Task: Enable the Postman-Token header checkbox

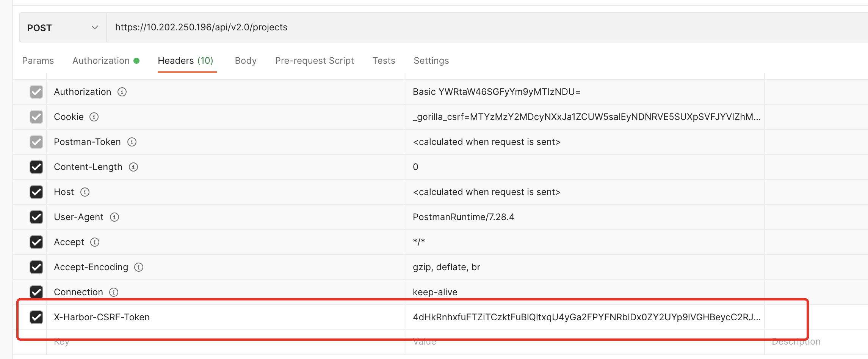Action: pyautogui.click(x=36, y=142)
